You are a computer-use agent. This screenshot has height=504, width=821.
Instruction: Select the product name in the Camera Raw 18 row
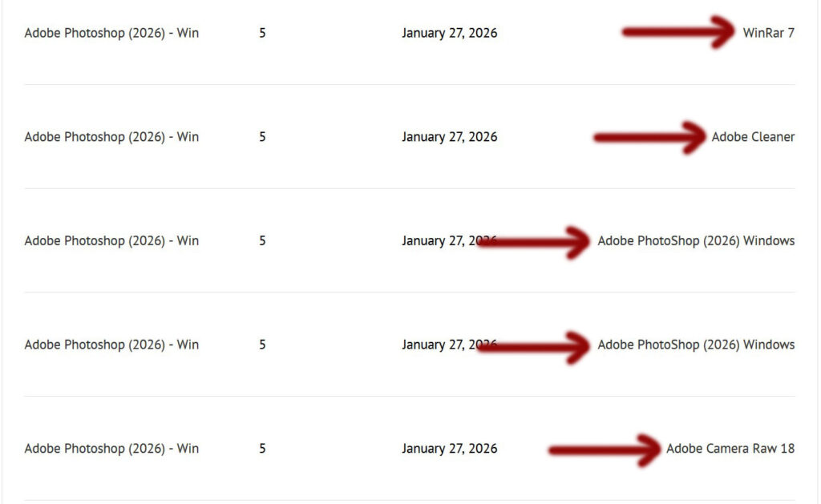[x=111, y=449]
